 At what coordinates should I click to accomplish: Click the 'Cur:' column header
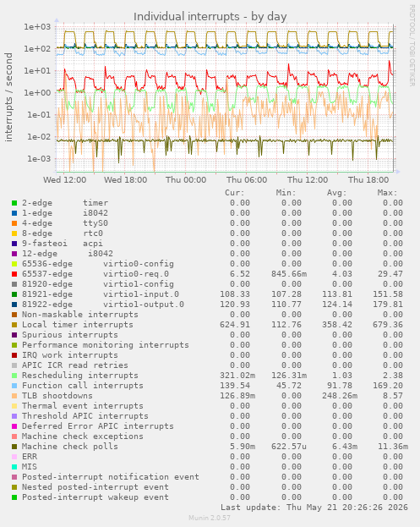click(x=235, y=193)
